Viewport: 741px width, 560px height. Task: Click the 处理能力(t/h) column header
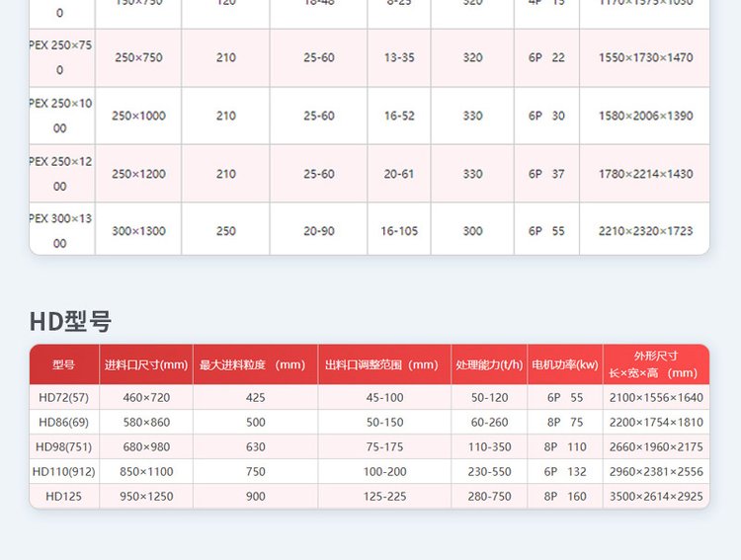(x=489, y=364)
